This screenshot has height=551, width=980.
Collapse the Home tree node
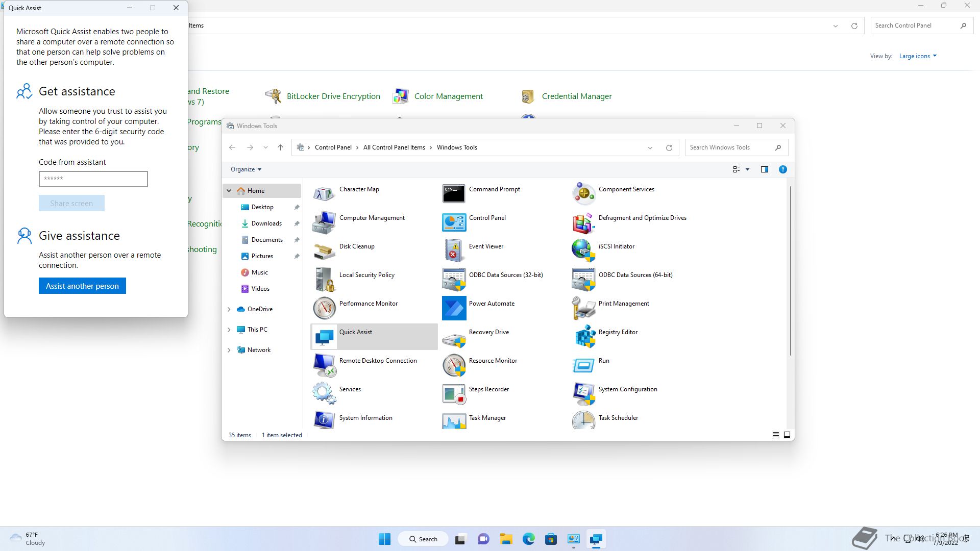229,191
